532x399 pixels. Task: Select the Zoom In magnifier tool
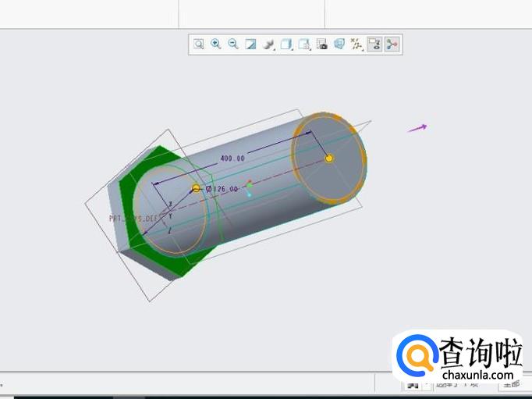(x=216, y=45)
